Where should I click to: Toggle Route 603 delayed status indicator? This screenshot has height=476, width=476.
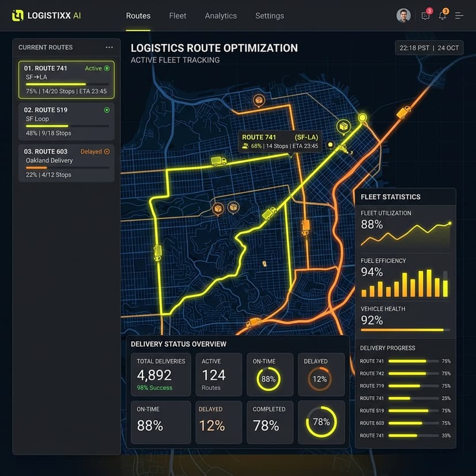(x=107, y=152)
